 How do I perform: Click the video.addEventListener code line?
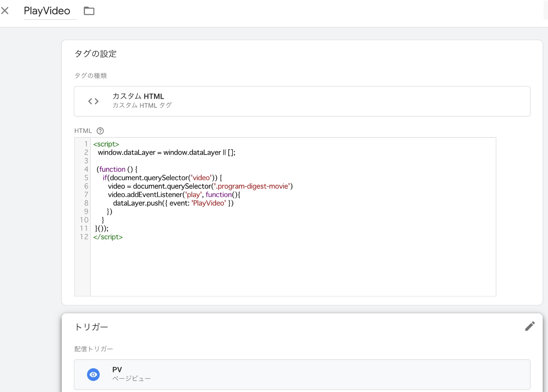coord(174,195)
